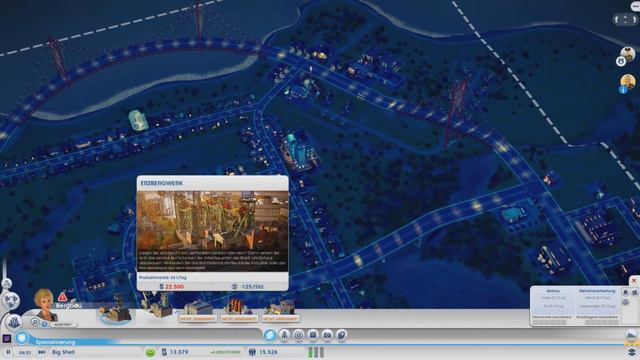Open the lower blonde friend avatar
Screen dimensions: 640x360
[x=628, y=81]
